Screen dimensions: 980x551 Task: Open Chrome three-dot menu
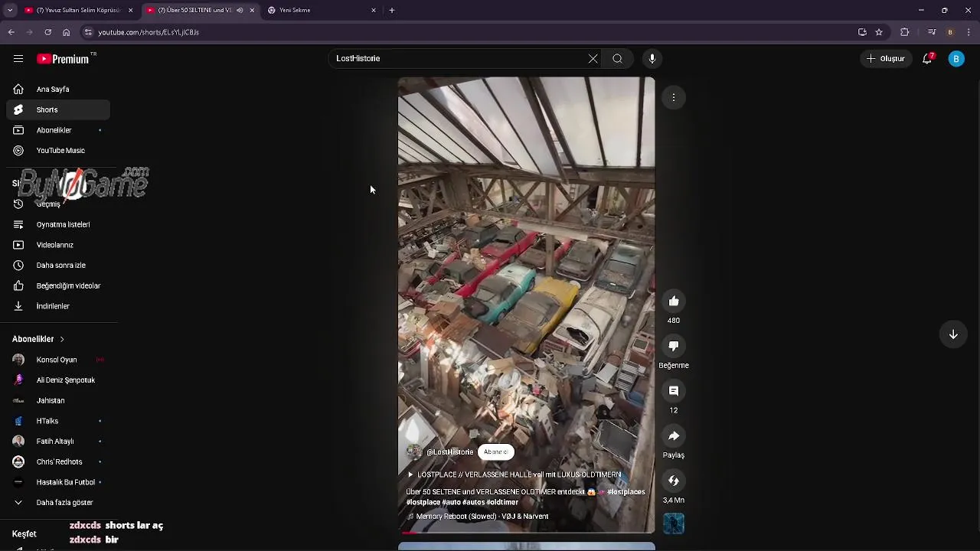click(x=969, y=32)
